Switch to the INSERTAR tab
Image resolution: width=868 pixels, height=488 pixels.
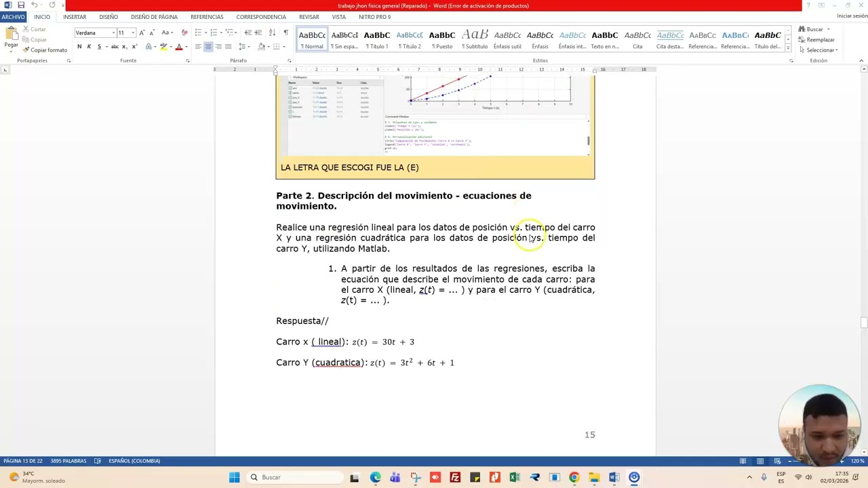[x=75, y=17]
